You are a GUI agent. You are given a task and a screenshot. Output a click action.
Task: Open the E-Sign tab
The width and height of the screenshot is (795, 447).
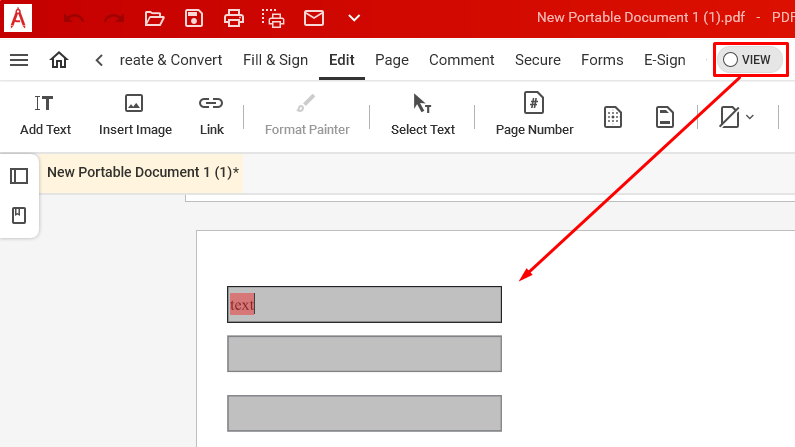click(665, 60)
